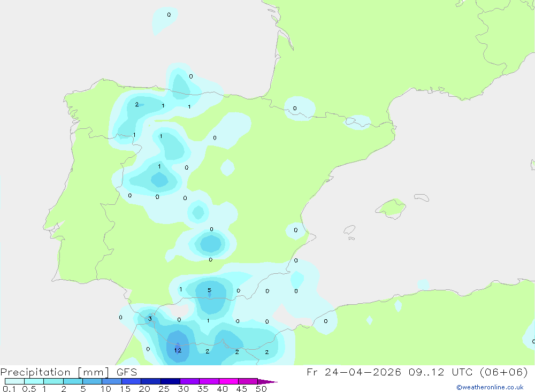This screenshot has height=392, width=535.
Task: Click the 0.1–0.5 mm legend color swatch
Action: tap(14, 381)
